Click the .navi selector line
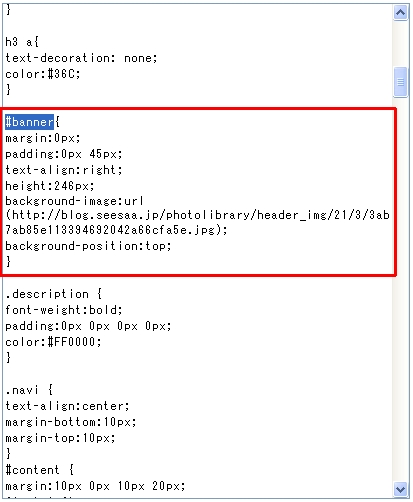Image resolution: width=413 pixels, height=502 pixels. (29, 390)
